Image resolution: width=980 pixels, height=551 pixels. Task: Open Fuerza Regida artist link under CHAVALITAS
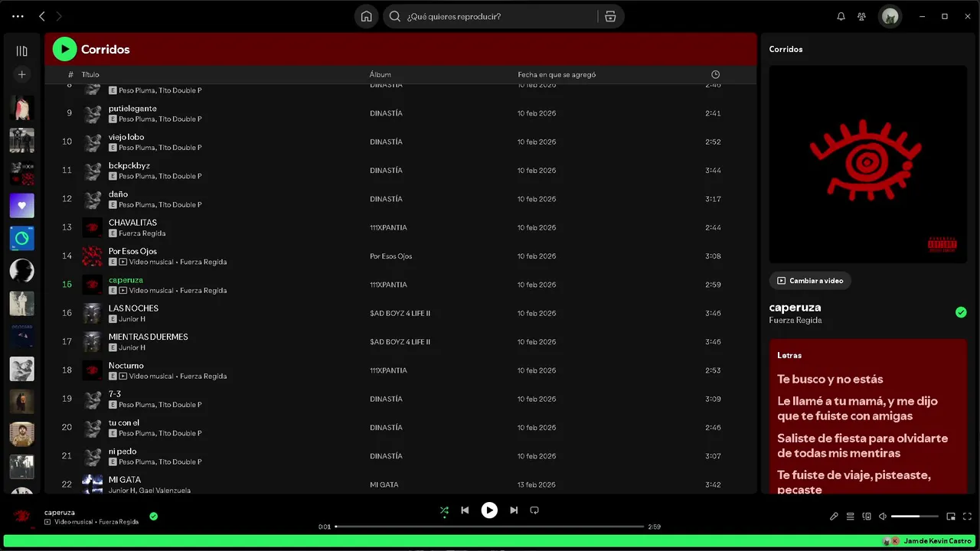point(142,233)
